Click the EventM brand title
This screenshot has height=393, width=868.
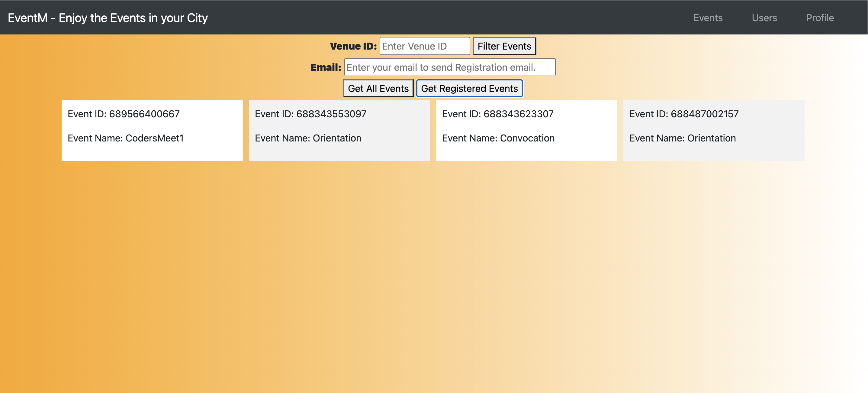(108, 18)
